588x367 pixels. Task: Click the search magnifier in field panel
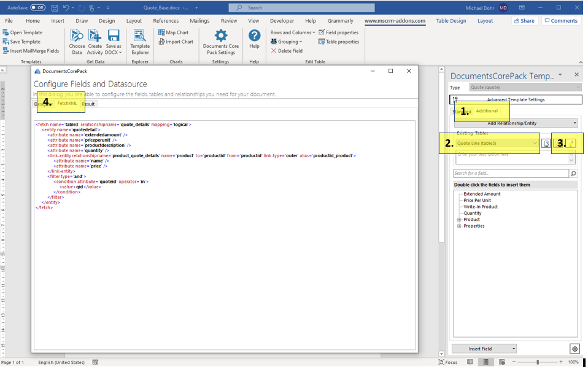pyautogui.click(x=573, y=173)
